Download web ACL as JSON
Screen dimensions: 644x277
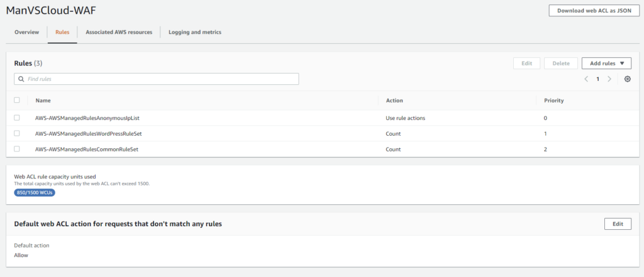point(594,11)
